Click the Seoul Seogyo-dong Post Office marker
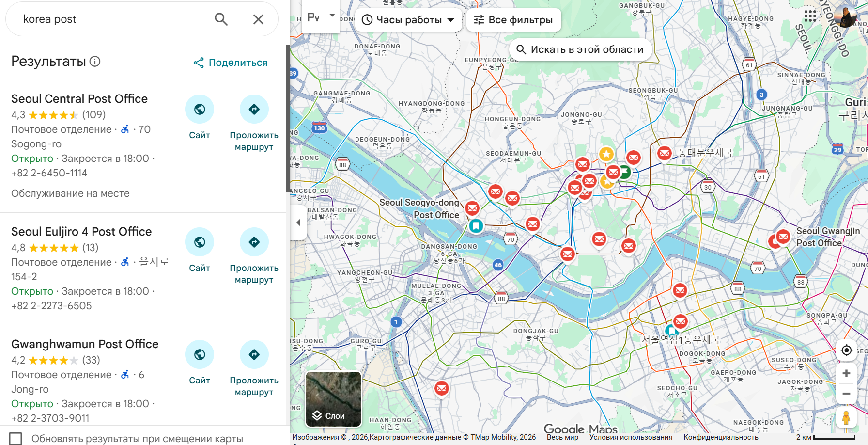Screen dimensions: 868x445 point(472,208)
